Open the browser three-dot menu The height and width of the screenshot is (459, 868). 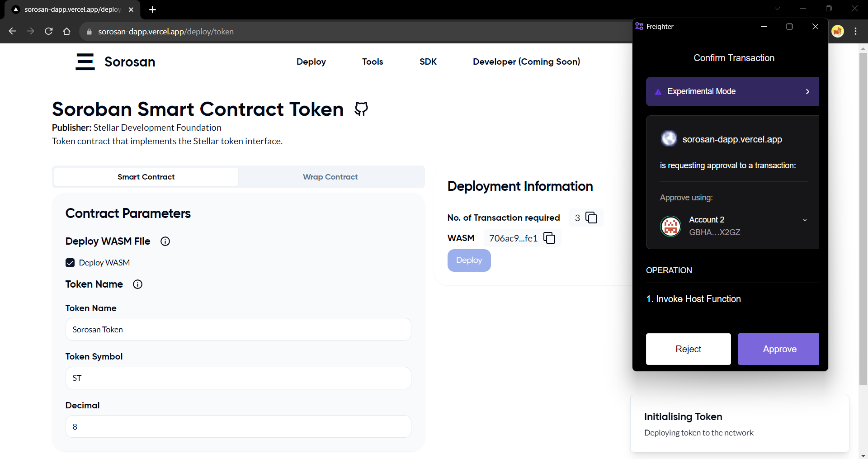(856, 31)
